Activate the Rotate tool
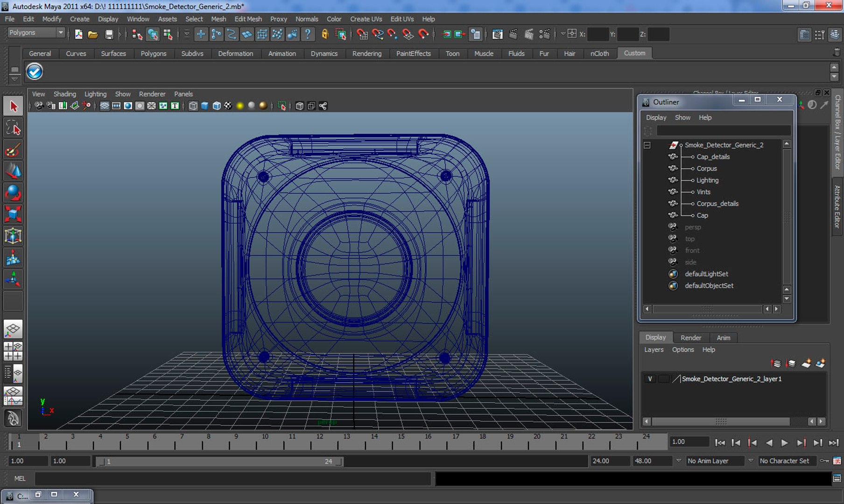 pos(13,193)
